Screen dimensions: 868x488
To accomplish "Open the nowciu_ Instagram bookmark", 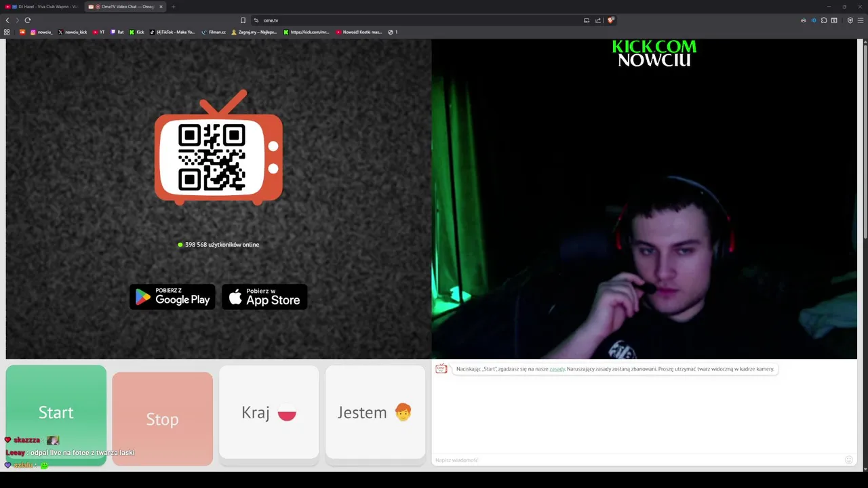I will pyautogui.click(x=41, y=32).
